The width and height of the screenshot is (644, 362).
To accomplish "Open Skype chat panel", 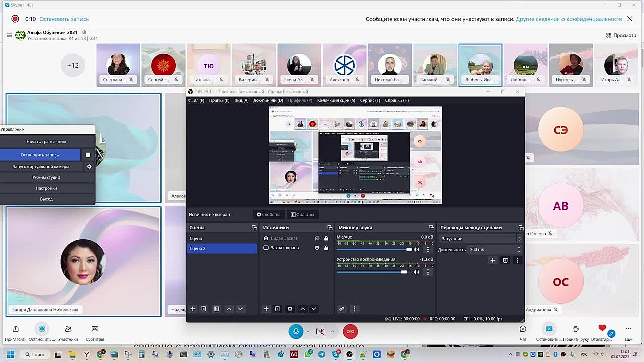I will tap(523, 332).
